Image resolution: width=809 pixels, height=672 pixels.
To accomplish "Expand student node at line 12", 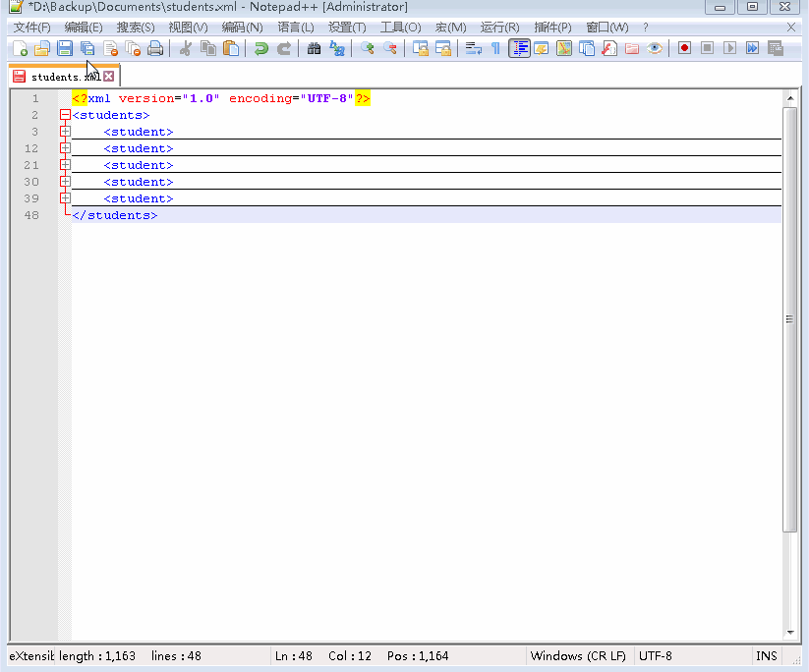I will point(65,148).
